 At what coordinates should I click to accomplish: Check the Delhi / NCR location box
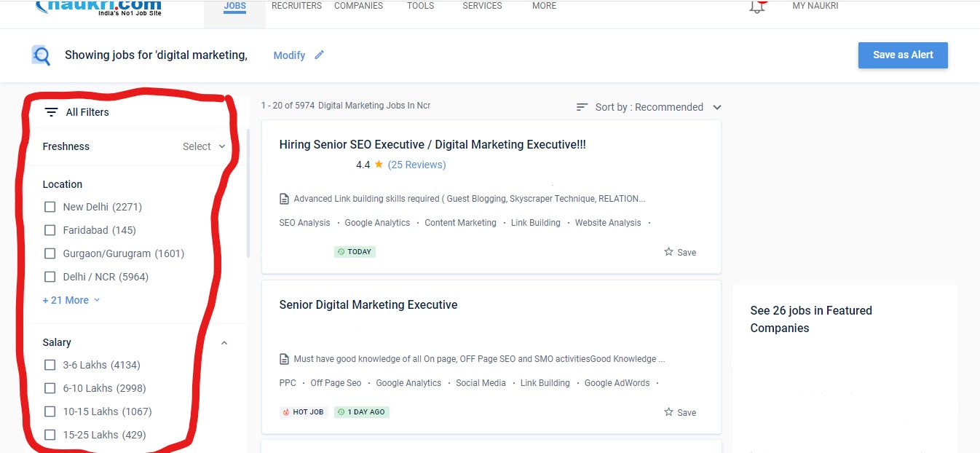(50, 277)
